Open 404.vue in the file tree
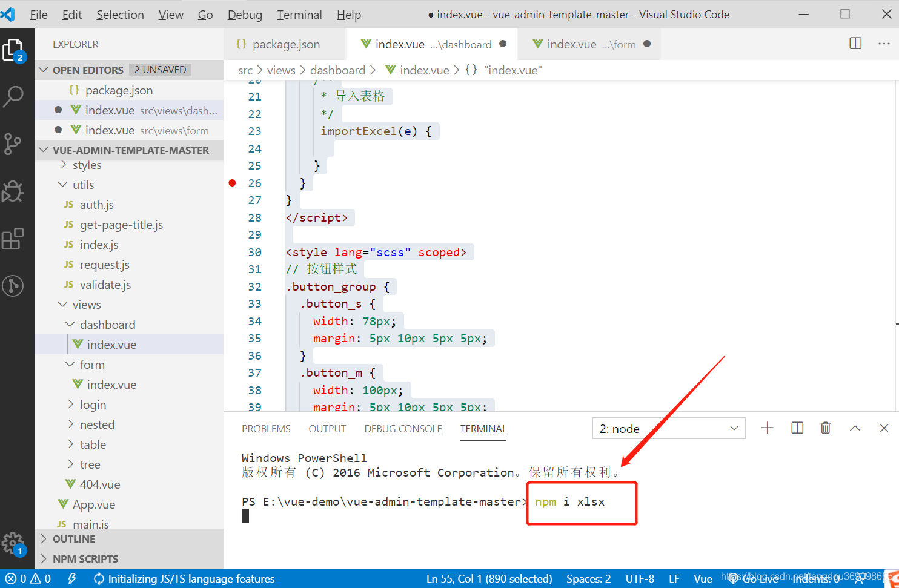 pyautogui.click(x=99, y=484)
